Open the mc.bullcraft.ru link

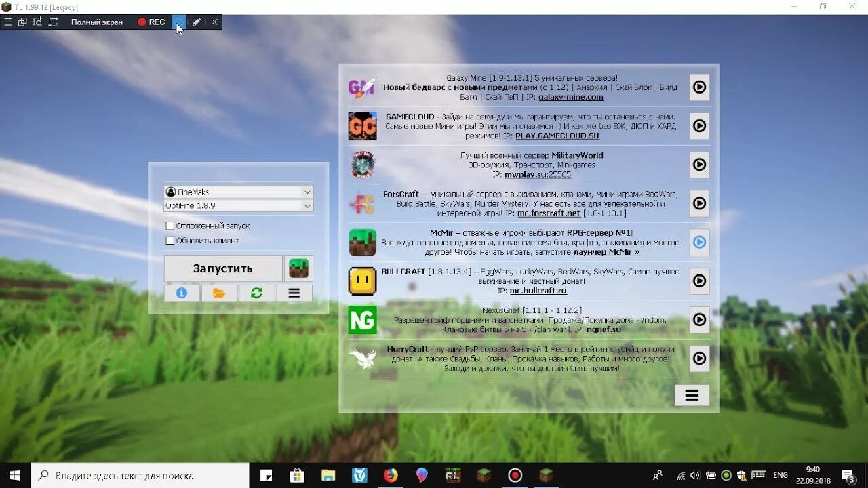pyautogui.click(x=538, y=290)
